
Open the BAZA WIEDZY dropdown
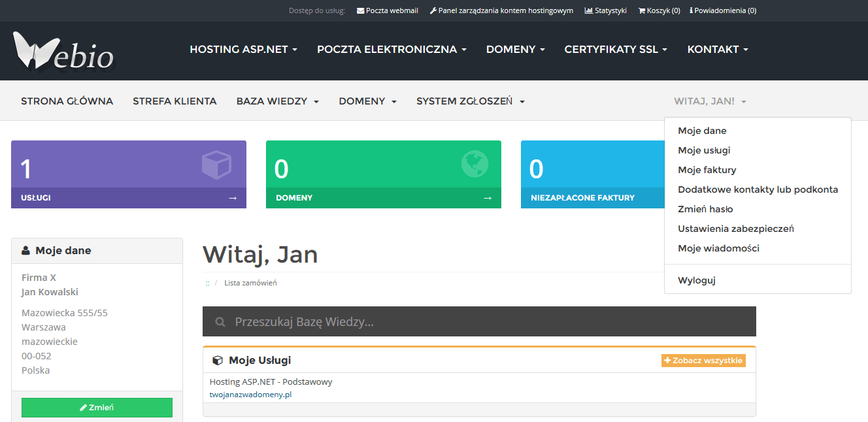(278, 101)
